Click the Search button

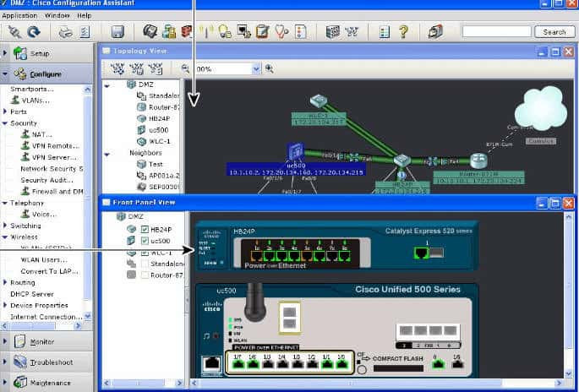(554, 32)
